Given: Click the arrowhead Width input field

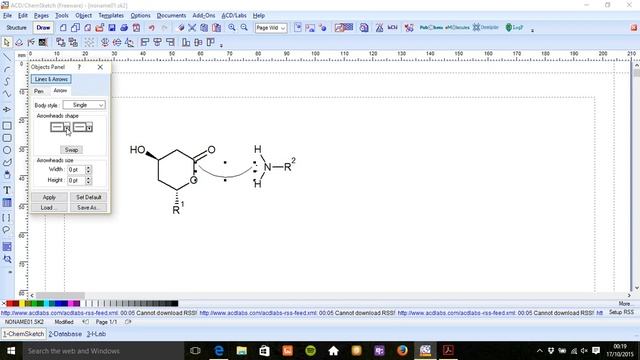Looking at the screenshot, I should pyautogui.click(x=76, y=169).
